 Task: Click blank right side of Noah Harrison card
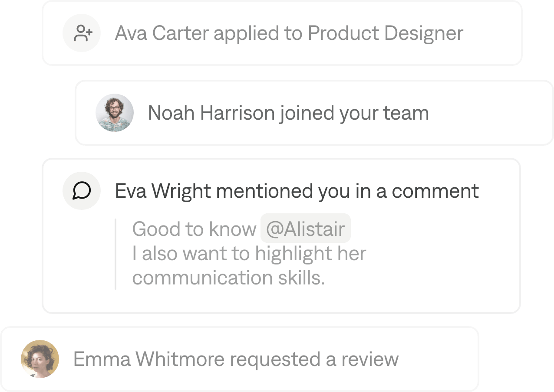(491, 113)
